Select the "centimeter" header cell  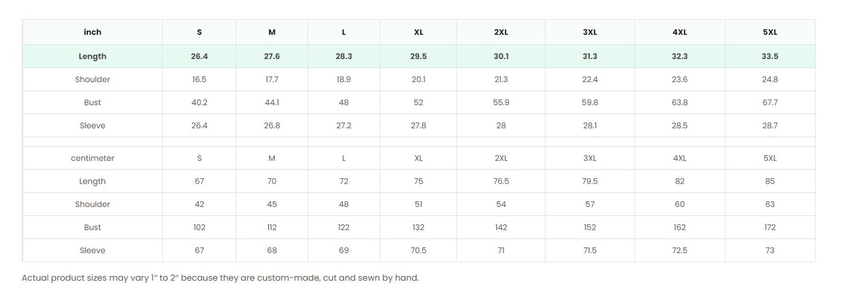(x=93, y=158)
